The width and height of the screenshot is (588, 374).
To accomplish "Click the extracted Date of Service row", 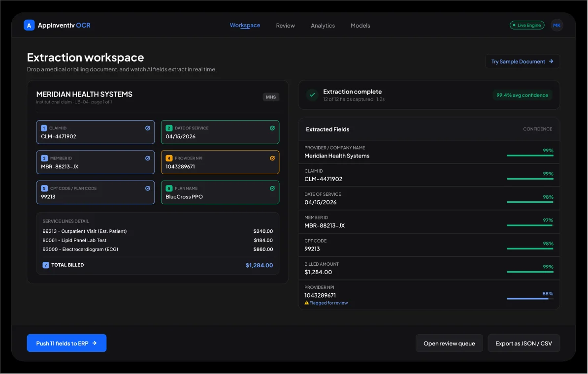I will coord(429,198).
